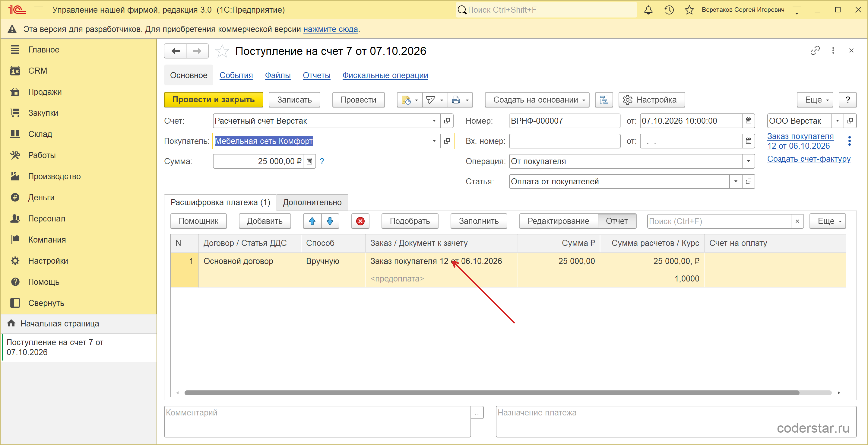Switch table to Редактирование mode
Screen dimensions: 868x445
coord(558,221)
